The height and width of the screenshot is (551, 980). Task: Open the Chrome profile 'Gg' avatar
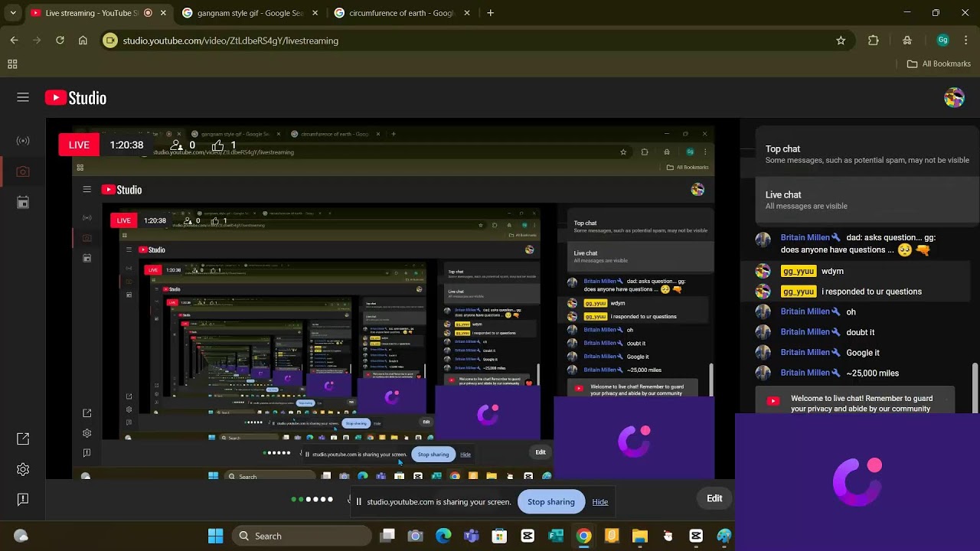(x=943, y=41)
